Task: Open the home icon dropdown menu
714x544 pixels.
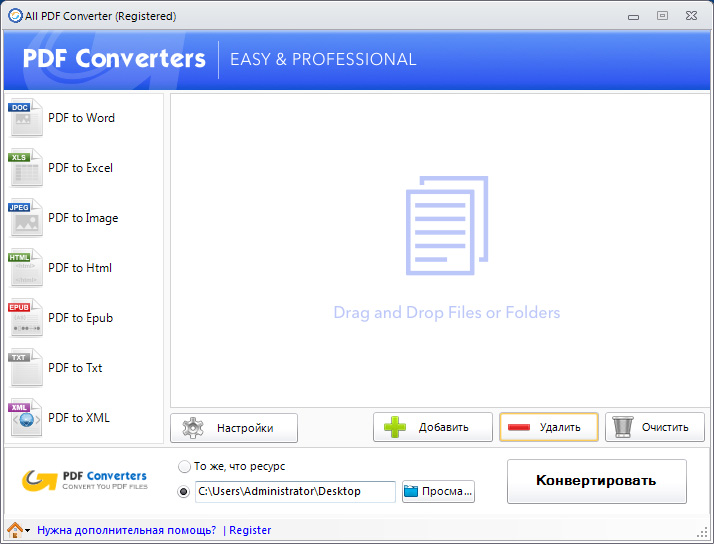Action: tap(19, 530)
